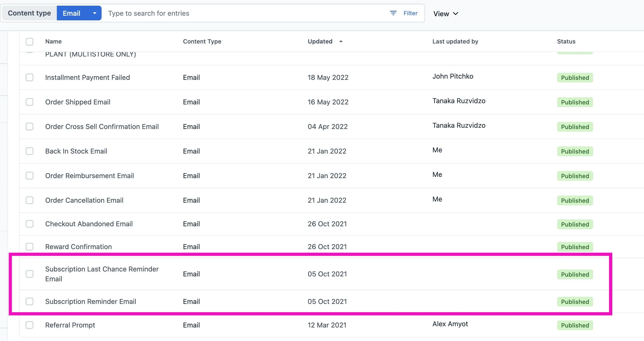Screen dimensions: 644x341
Task: Open the Checkout Abandoned Email entry
Action: pyautogui.click(x=89, y=224)
